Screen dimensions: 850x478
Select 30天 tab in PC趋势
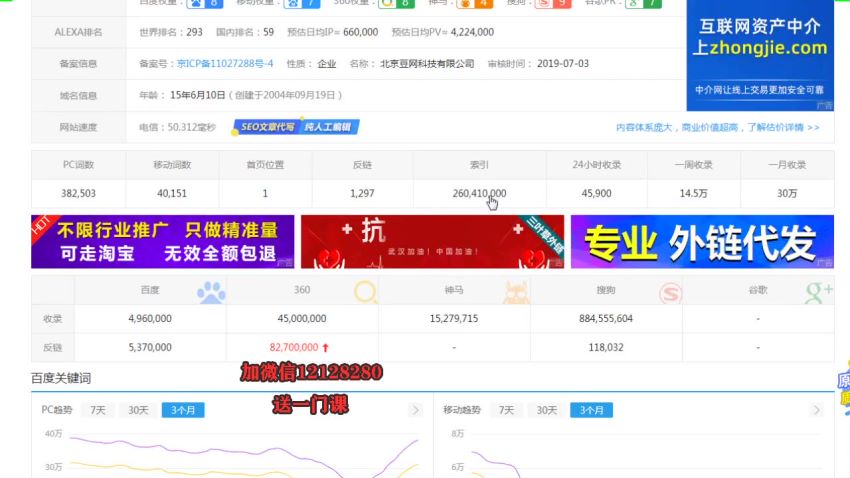tap(138, 410)
